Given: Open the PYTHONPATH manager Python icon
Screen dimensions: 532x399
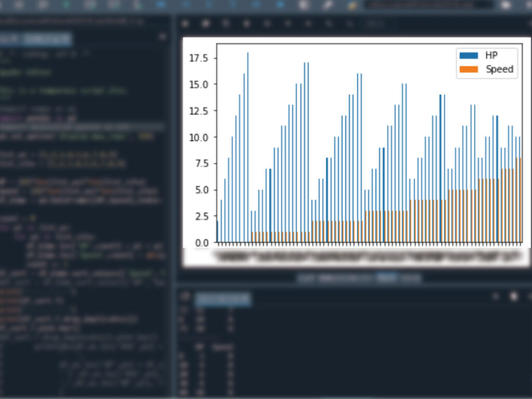Looking at the screenshot, I should [352, 5].
